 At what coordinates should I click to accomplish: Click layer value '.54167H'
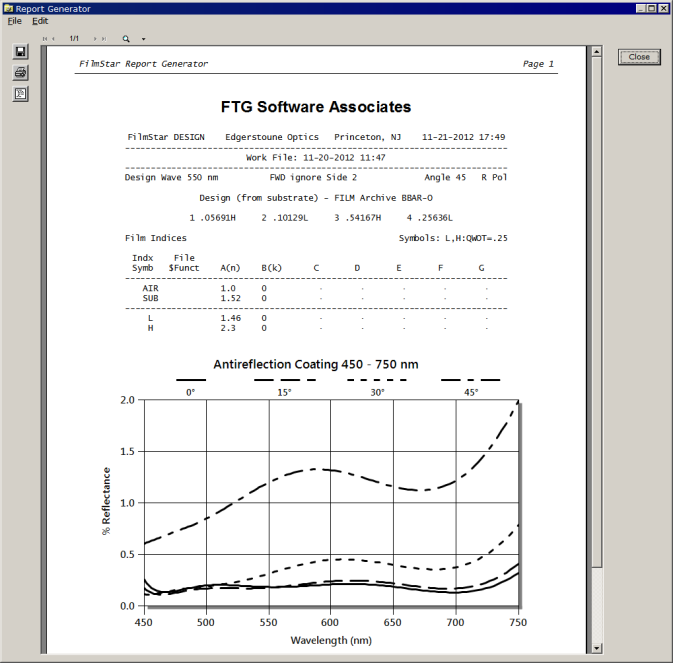pos(363,218)
